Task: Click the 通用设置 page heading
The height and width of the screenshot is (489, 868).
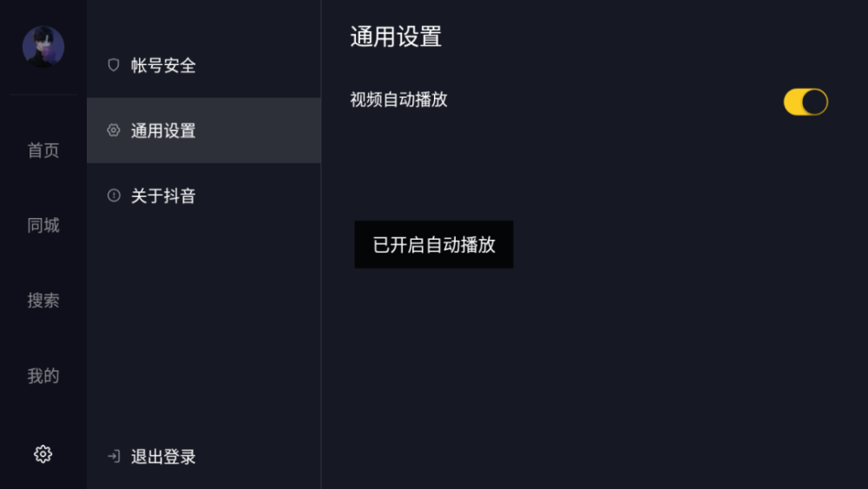Action: tap(396, 37)
